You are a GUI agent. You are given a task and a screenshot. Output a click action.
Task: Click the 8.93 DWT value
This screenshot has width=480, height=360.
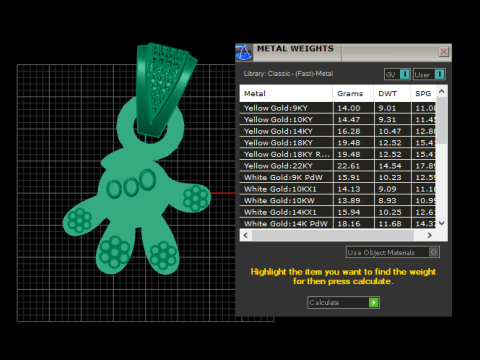[387, 200]
